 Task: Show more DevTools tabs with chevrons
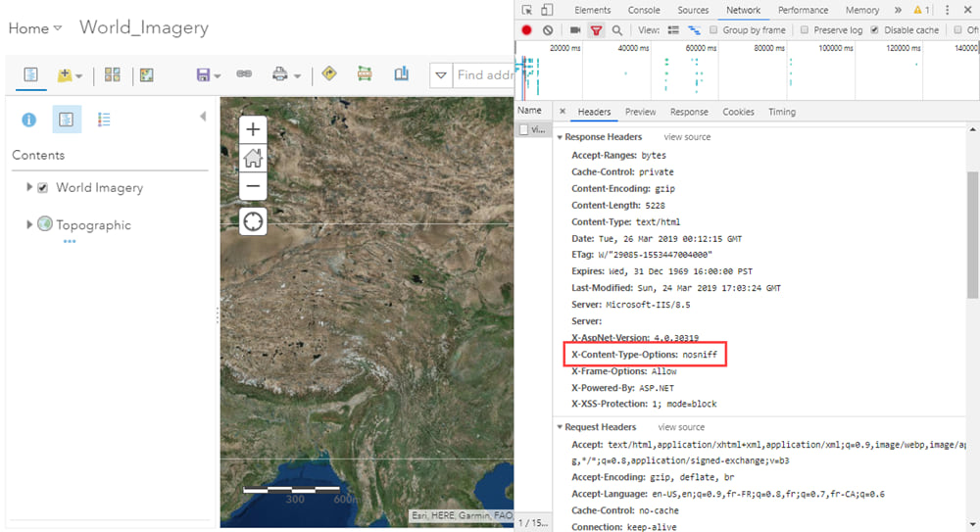click(x=898, y=10)
